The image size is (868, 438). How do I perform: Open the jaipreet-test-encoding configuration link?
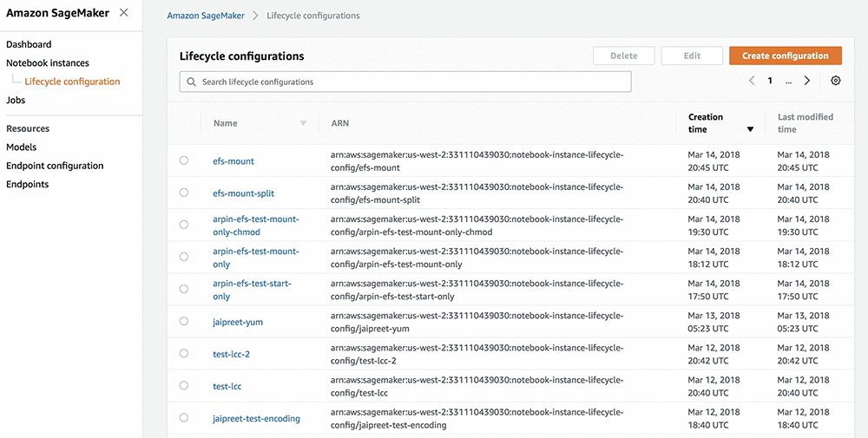[x=256, y=419]
